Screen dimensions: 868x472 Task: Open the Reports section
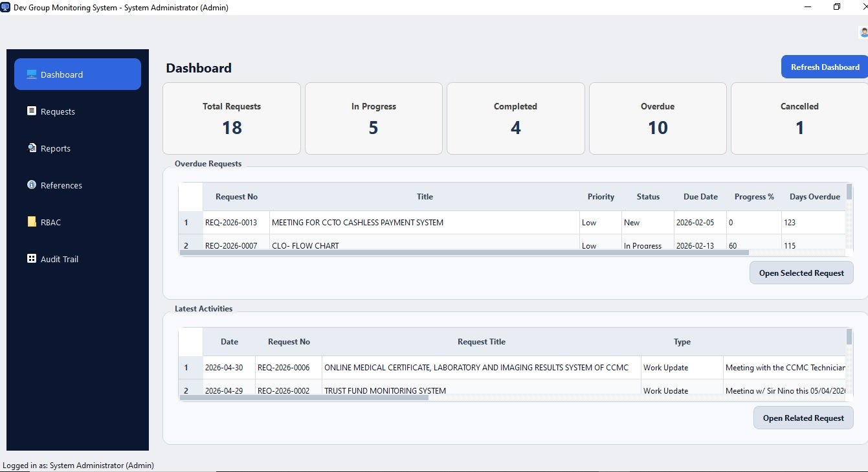pos(78,148)
